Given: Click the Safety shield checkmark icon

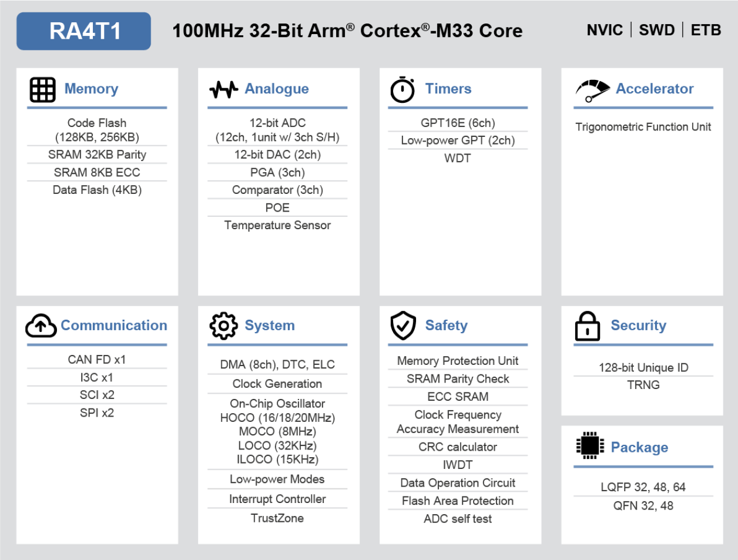Looking at the screenshot, I should click(403, 326).
